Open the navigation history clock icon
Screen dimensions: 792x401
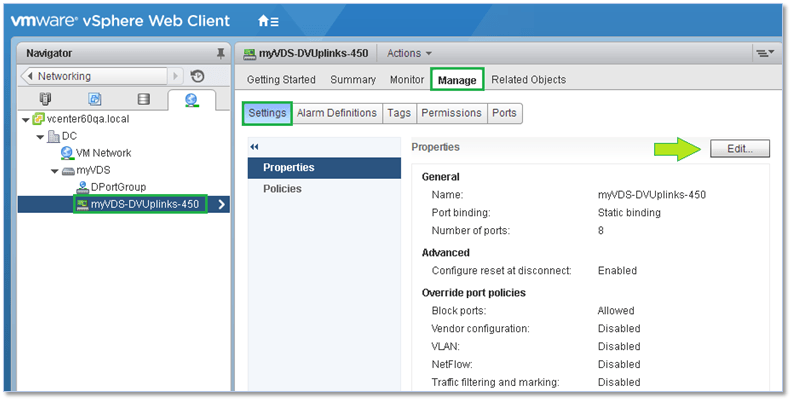coord(197,76)
